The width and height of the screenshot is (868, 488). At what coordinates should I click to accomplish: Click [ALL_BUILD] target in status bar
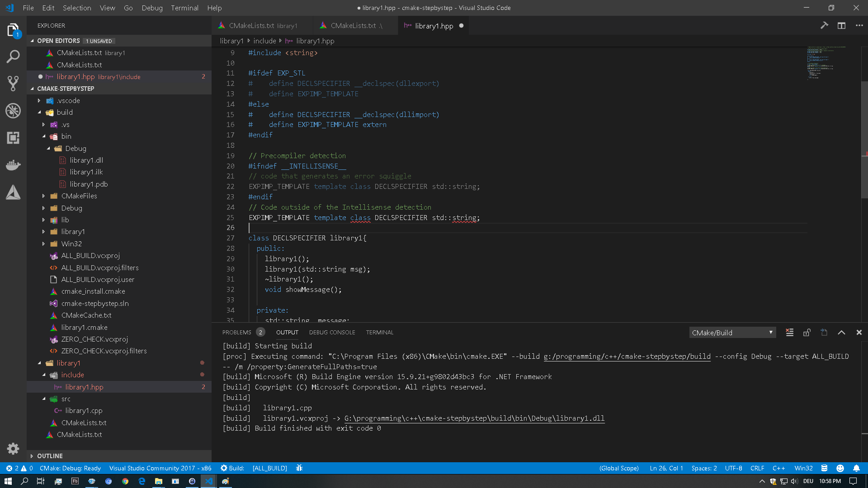(x=270, y=468)
